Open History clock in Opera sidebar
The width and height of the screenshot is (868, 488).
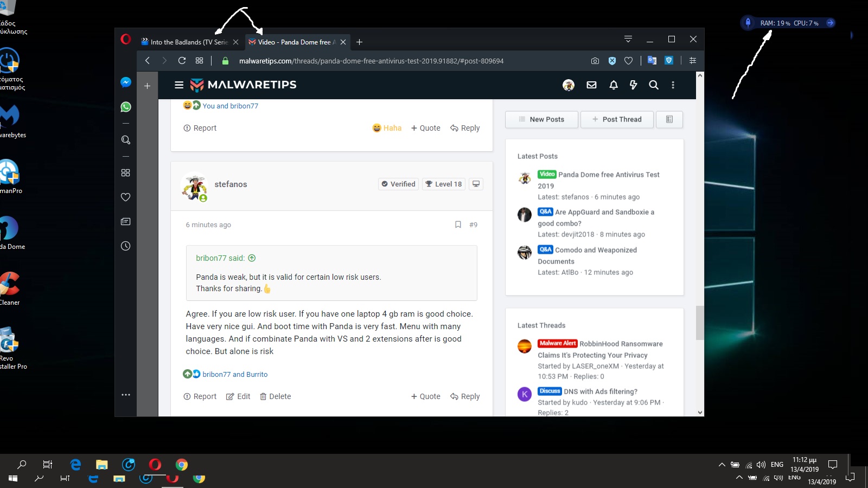[x=126, y=246]
